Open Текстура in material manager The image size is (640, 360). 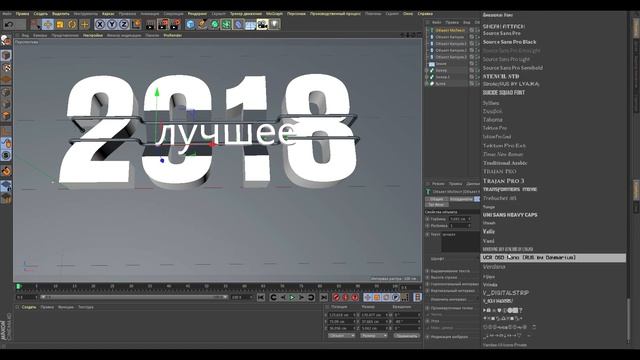click(86, 307)
